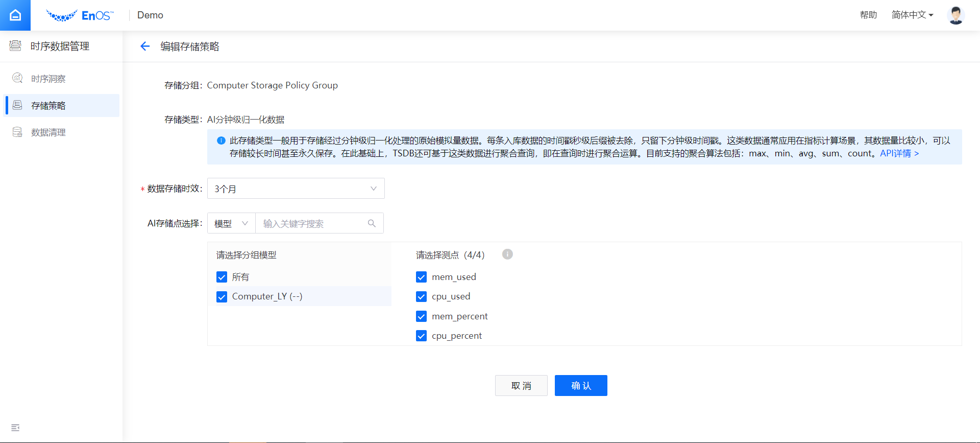The image size is (980, 443).
Task: Go back with the left arrow icon
Action: click(145, 46)
